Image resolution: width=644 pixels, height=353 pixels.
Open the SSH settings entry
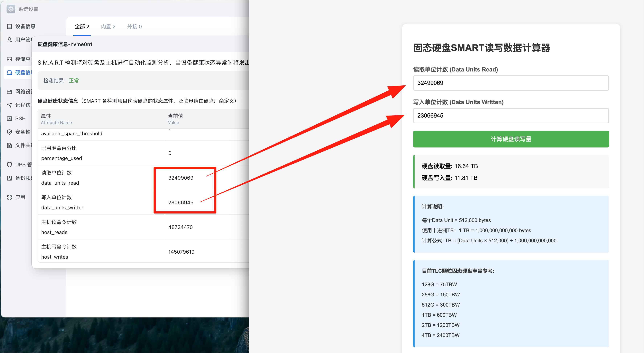click(20, 118)
